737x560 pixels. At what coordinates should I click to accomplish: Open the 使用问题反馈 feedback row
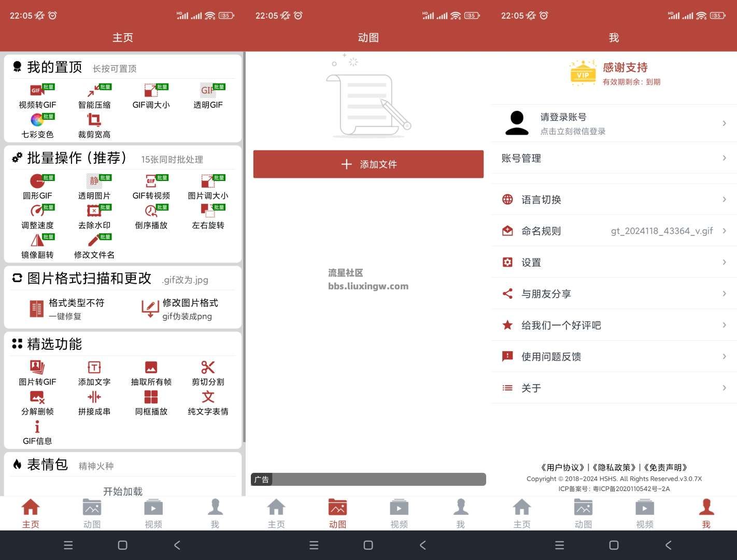click(614, 356)
